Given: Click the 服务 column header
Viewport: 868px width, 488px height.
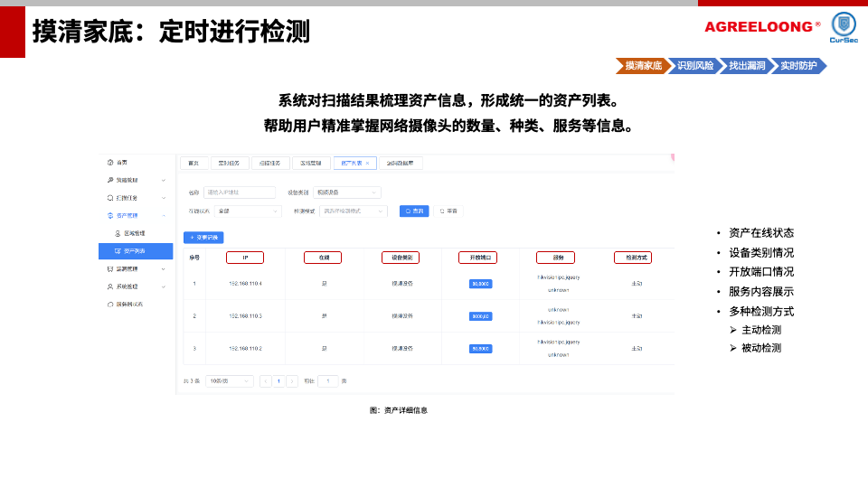Looking at the screenshot, I should [556, 258].
